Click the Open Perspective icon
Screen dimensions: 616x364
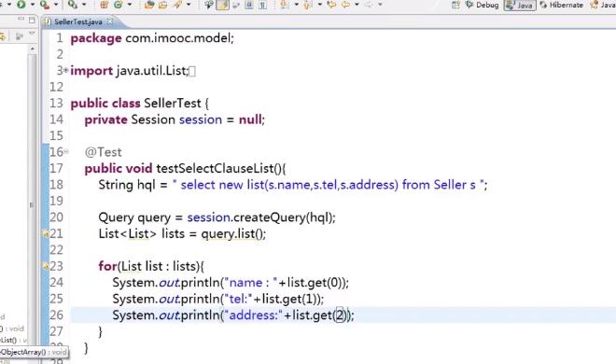pyautogui.click(x=455, y=5)
